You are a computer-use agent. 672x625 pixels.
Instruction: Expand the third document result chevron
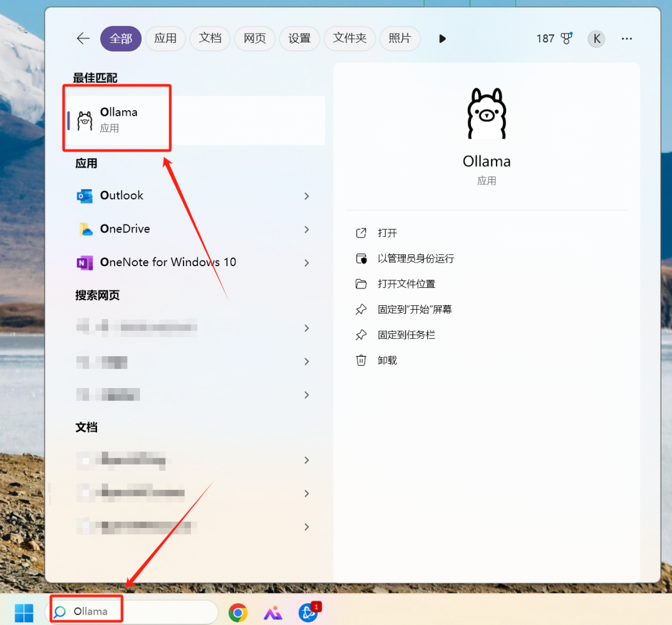(x=306, y=527)
